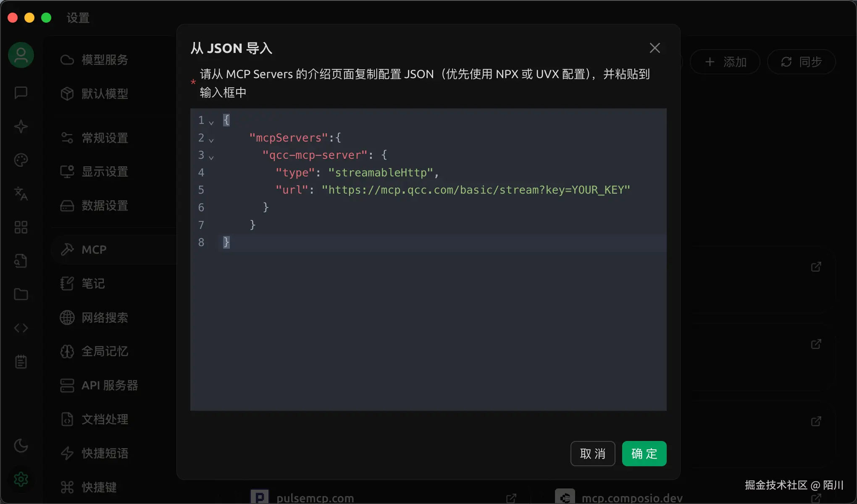
Task: Collapse the qcc-mcp-server block on line 3
Action: click(x=211, y=157)
